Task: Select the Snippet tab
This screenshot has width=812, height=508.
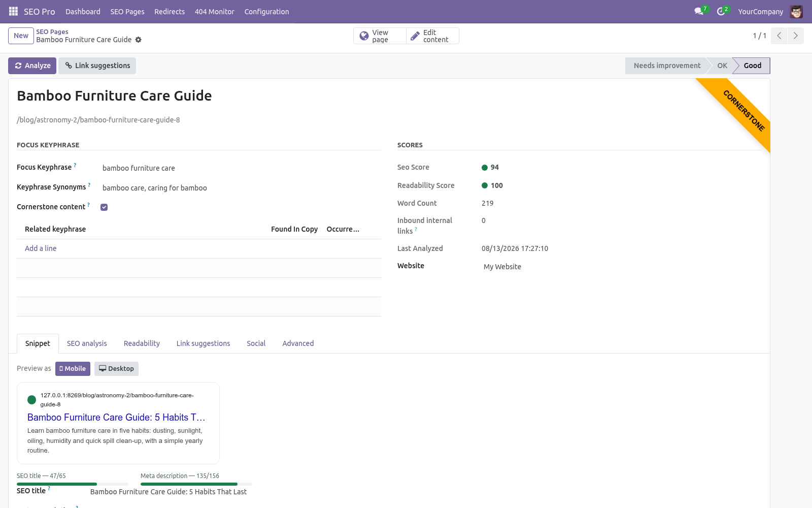Action: (x=38, y=343)
